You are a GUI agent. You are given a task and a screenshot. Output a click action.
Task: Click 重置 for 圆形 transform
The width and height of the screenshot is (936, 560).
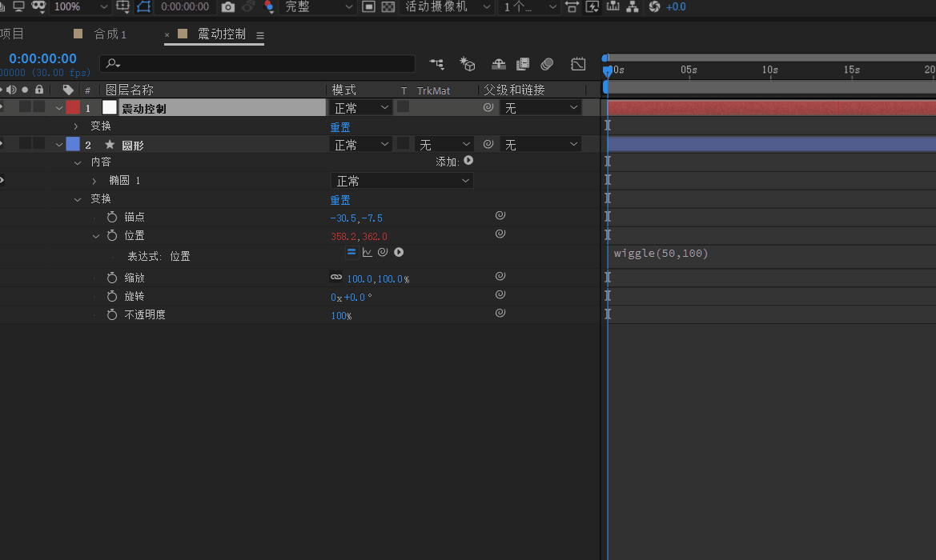click(x=340, y=200)
